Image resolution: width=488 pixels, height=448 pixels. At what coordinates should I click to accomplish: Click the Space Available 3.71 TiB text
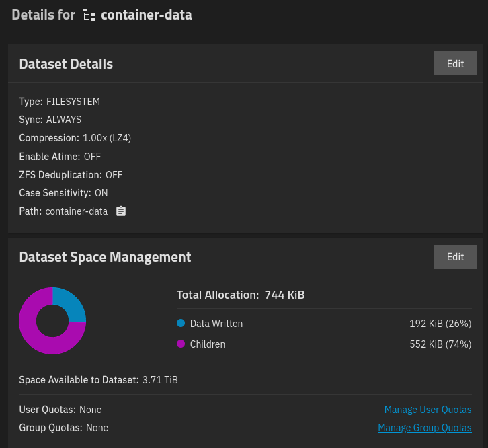pyautogui.click(x=160, y=380)
